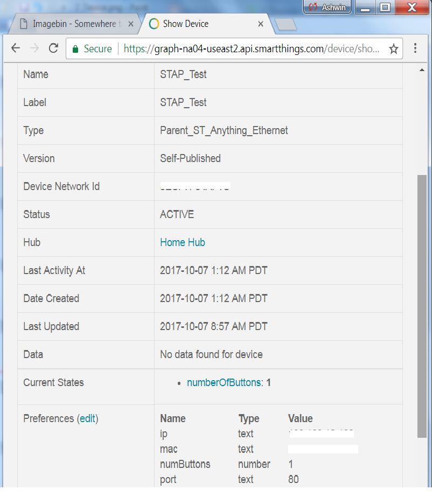This screenshot has width=432, height=504.
Task: Reload the Show Device page
Action: (53, 48)
